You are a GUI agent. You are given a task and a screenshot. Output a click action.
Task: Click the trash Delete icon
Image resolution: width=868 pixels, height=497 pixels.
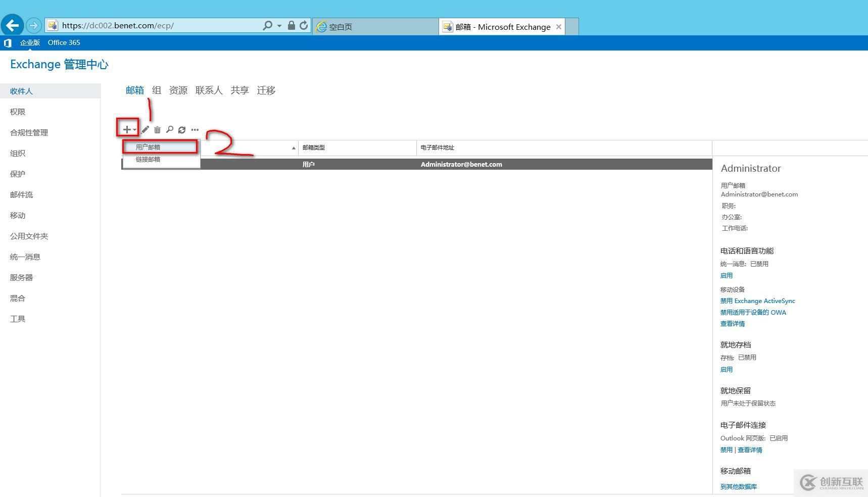157,130
